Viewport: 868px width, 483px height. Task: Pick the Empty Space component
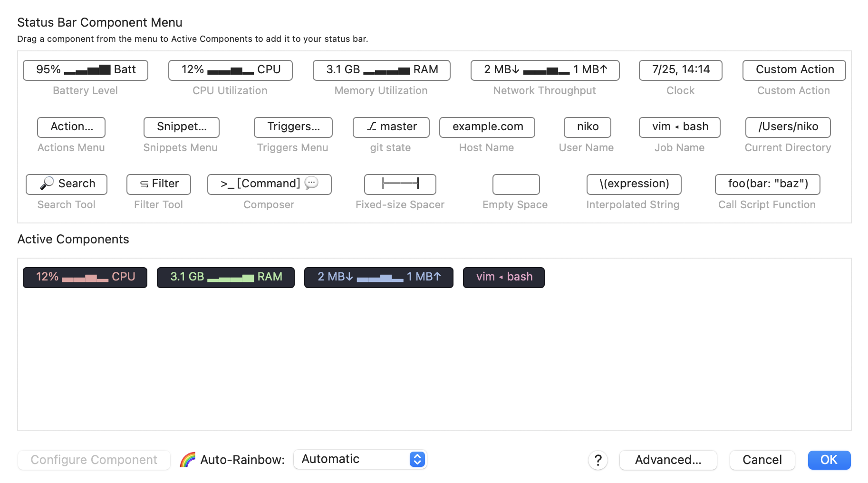click(516, 184)
